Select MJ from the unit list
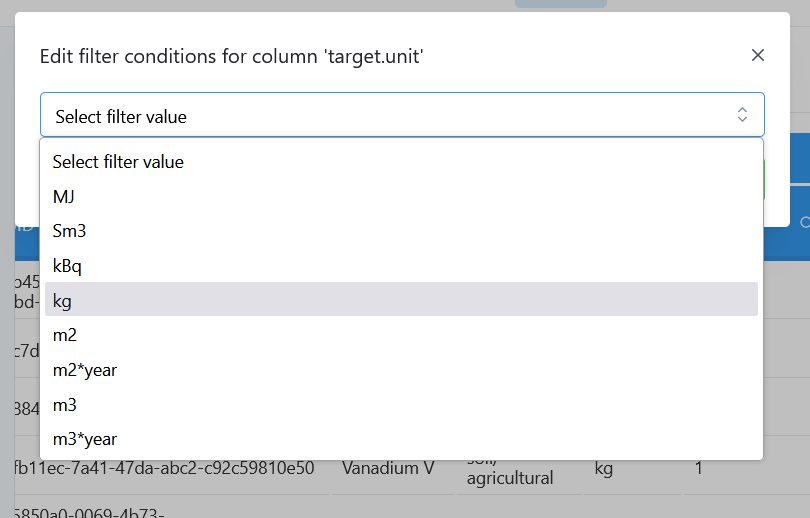This screenshot has height=518, width=810. tap(401, 197)
